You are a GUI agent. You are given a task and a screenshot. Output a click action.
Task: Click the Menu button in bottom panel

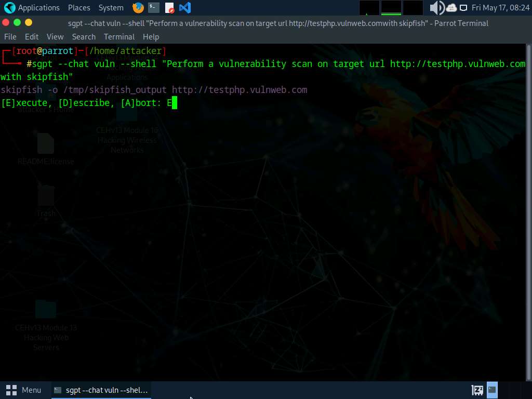point(24,390)
